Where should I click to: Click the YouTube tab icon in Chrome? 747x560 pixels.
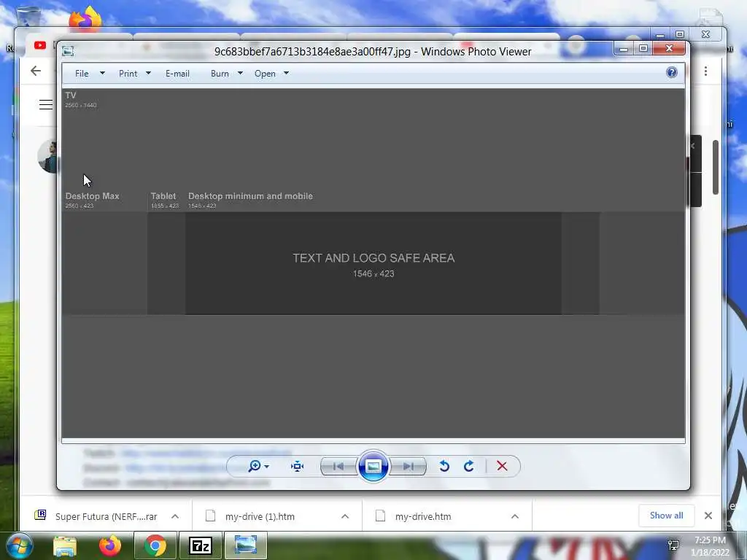click(40, 45)
